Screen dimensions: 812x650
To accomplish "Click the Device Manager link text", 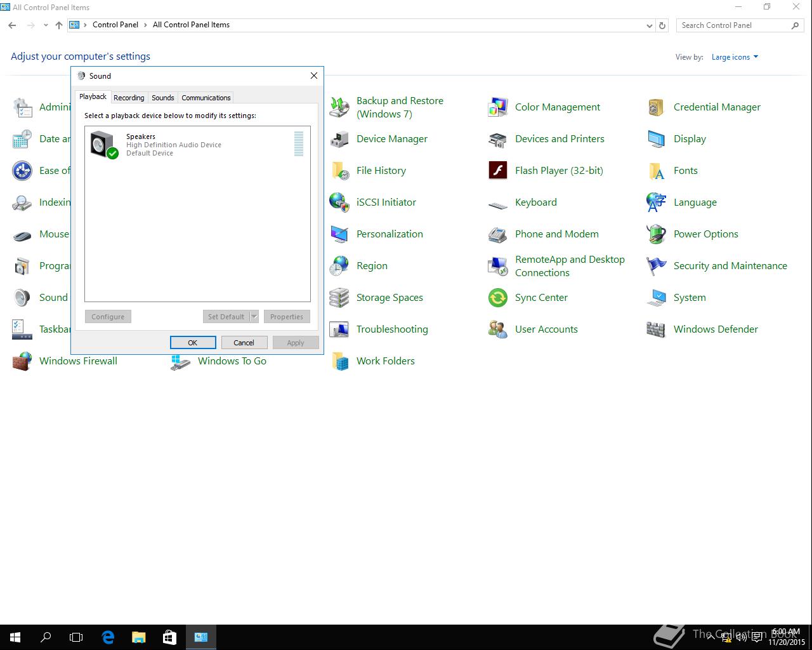I will (392, 139).
